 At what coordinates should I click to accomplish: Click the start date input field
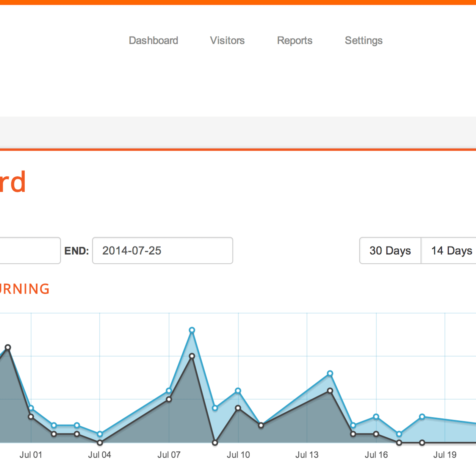[x=30, y=250]
